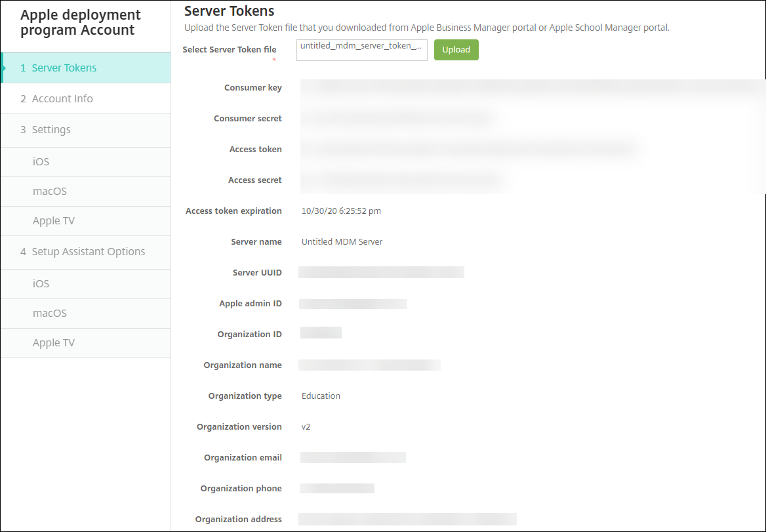Open the Setup Assistant Options step
Viewport: 766px width, 532px height.
pos(88,252)
